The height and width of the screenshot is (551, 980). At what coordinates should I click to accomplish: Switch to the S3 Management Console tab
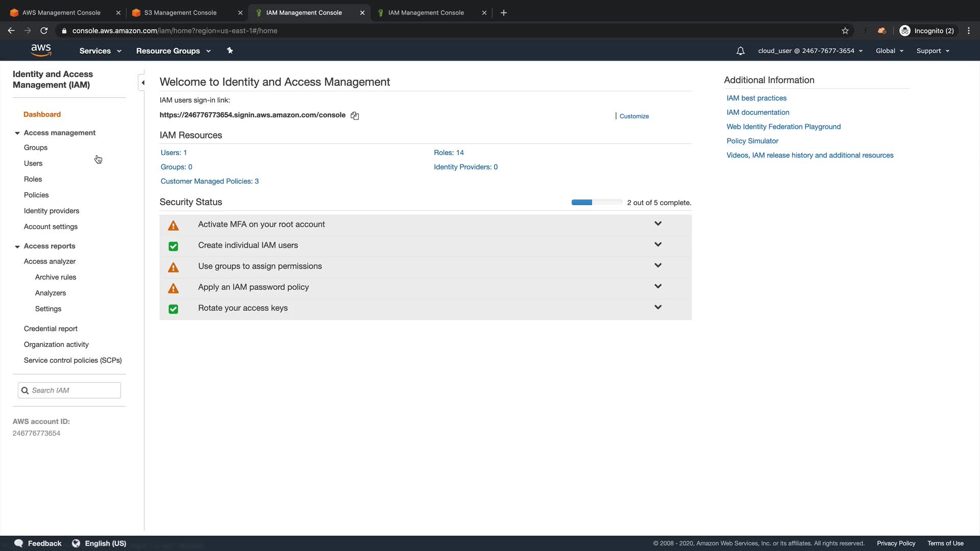tap(180, 13)
